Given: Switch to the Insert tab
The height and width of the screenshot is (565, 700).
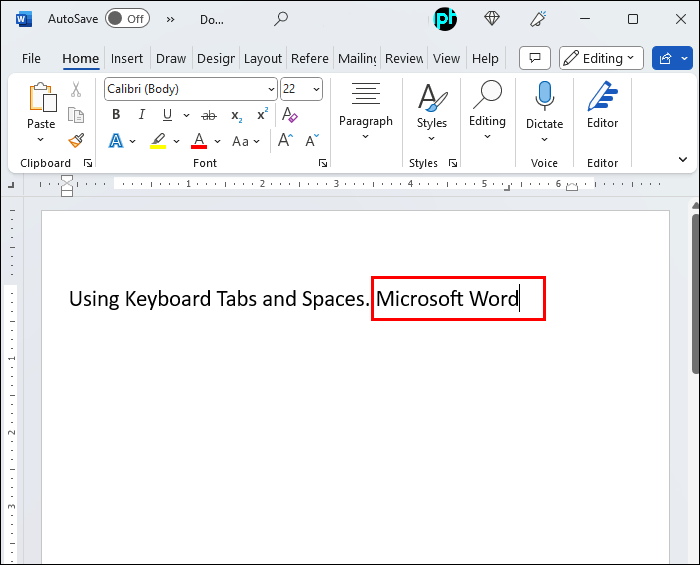Looking at the screenshot, I should click(127, 59).
